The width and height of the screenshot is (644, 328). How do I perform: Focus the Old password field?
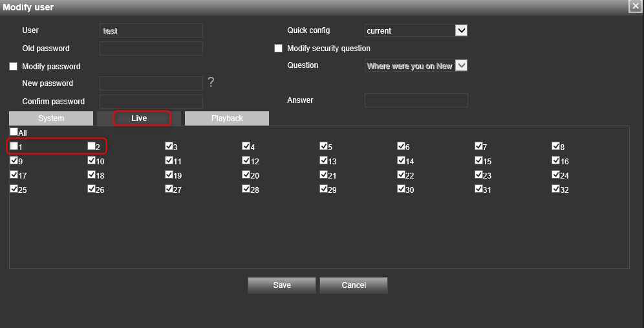151,49
